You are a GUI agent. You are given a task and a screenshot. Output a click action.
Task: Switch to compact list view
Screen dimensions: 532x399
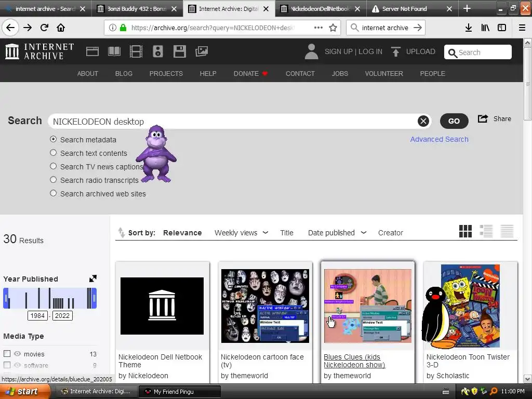tap(507, 231)
